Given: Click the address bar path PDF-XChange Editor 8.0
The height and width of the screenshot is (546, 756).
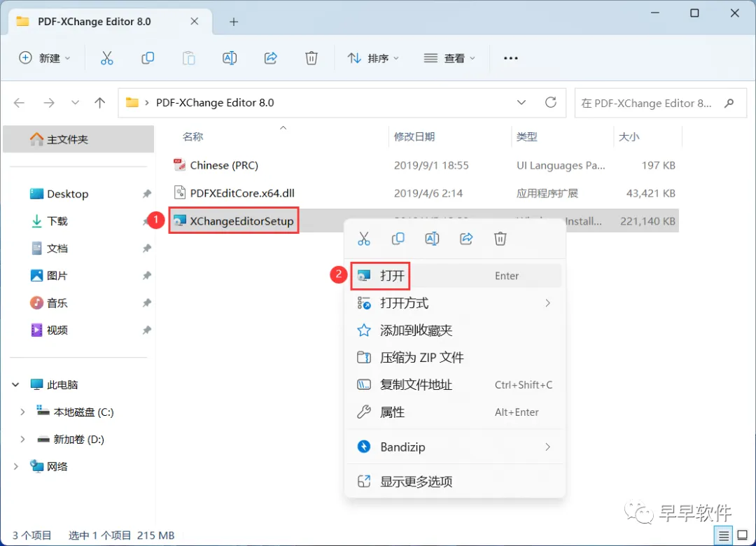Looking at the screenshot, I should click(x=215, y=103).
